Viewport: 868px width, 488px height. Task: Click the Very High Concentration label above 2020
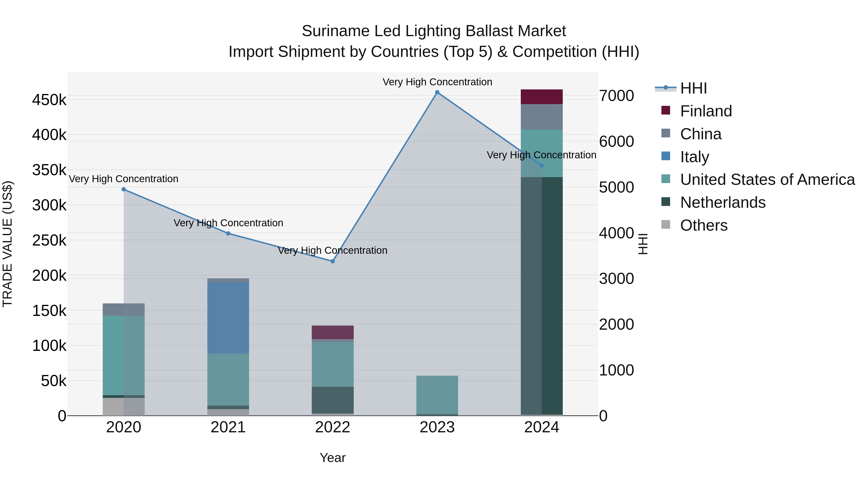tap(124, 179)
